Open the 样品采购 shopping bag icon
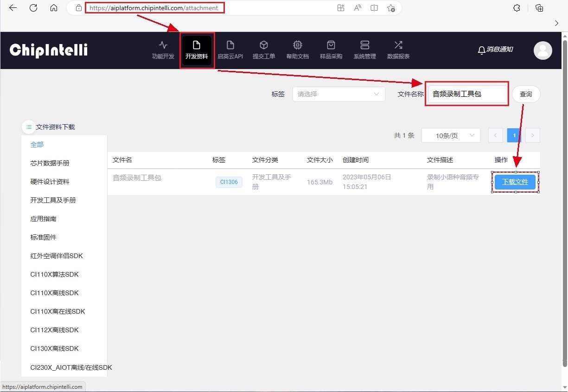 point(331,45)
